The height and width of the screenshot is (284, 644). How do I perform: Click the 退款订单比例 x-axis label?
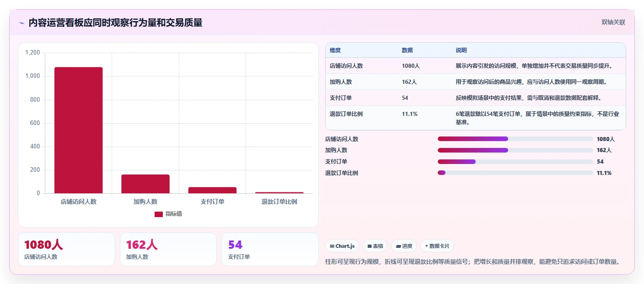click(x=279, y=202)
